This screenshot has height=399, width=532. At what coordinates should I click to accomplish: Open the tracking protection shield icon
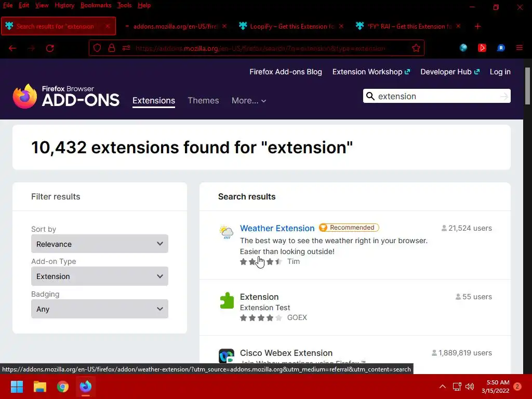pyautogui.click(x=97, y=48)
